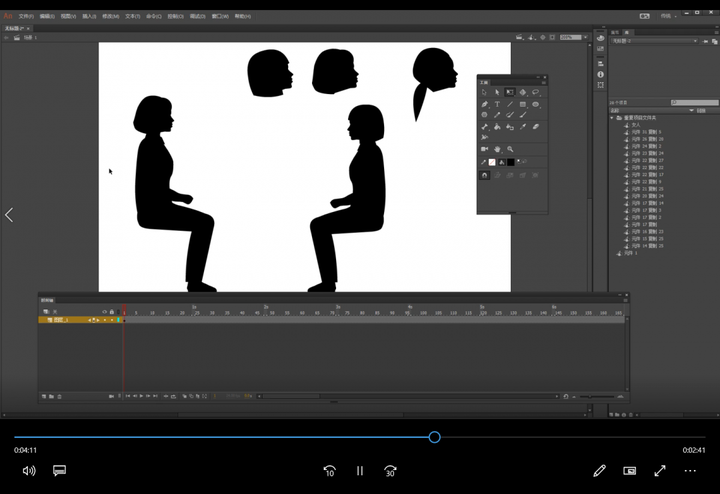Pause the video playback
This screenshot has width=720, height=494.
click(360, 470)
